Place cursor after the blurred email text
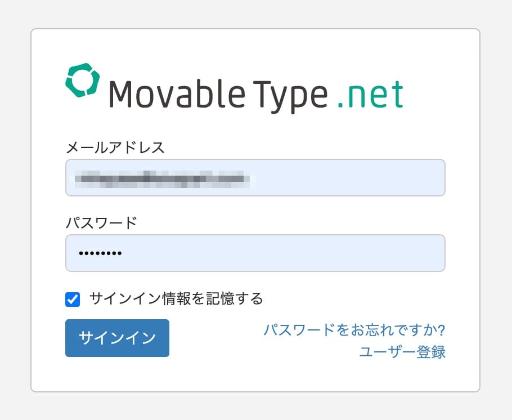Viewport: 512px width, 420px height. (x=349, y=178)
